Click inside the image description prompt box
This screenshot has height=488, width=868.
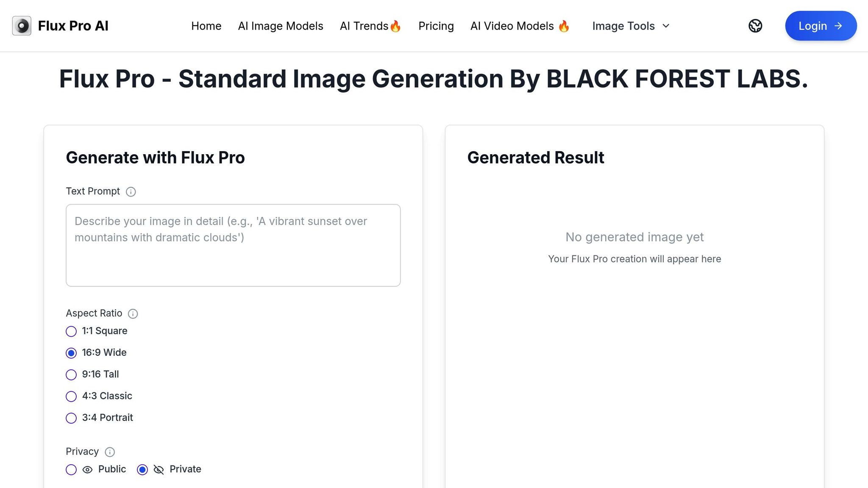[233, 245]
